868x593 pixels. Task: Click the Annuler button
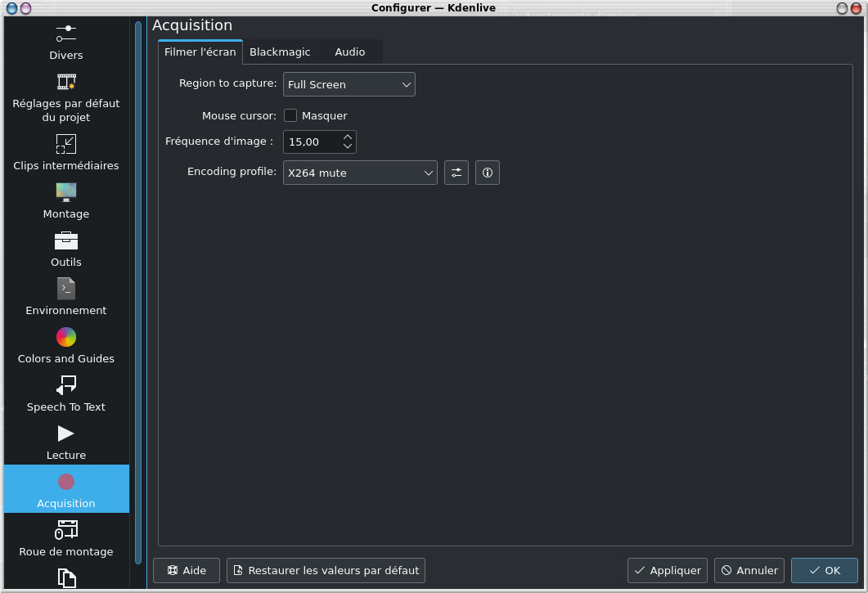click(x=749, y=570)
